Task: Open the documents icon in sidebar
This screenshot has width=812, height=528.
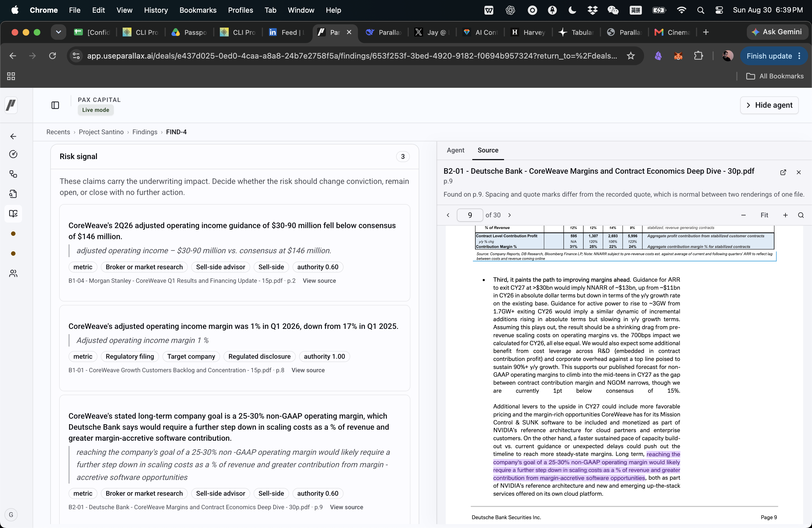Action: tap(13, 194)
